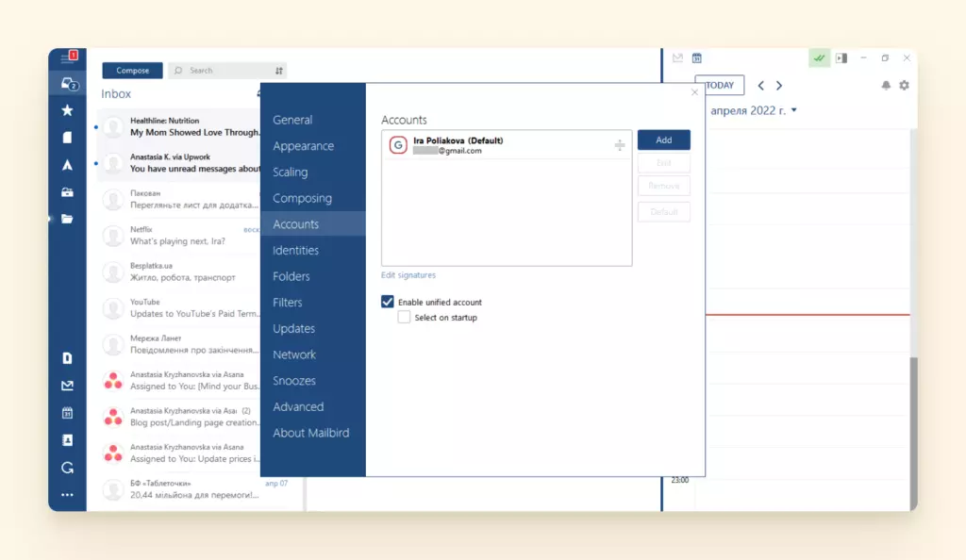The image size is (966, 560).
Task: Open the Healthline: Nutrition email
Action: 178,126
